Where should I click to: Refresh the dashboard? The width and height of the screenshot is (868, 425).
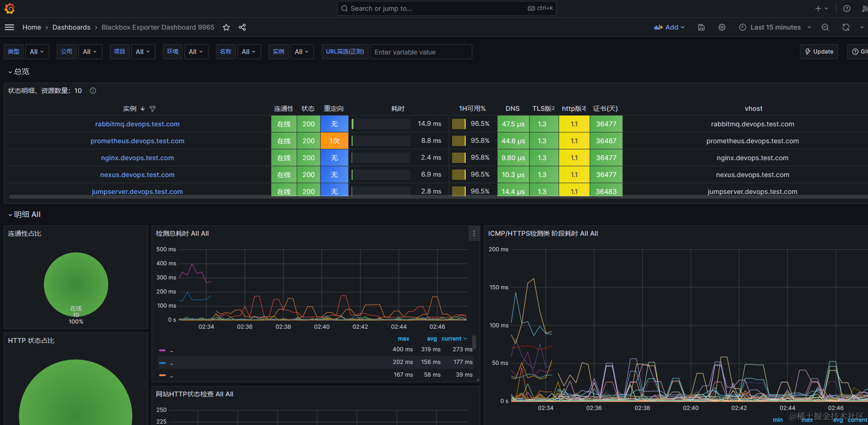tap(846, 27)
